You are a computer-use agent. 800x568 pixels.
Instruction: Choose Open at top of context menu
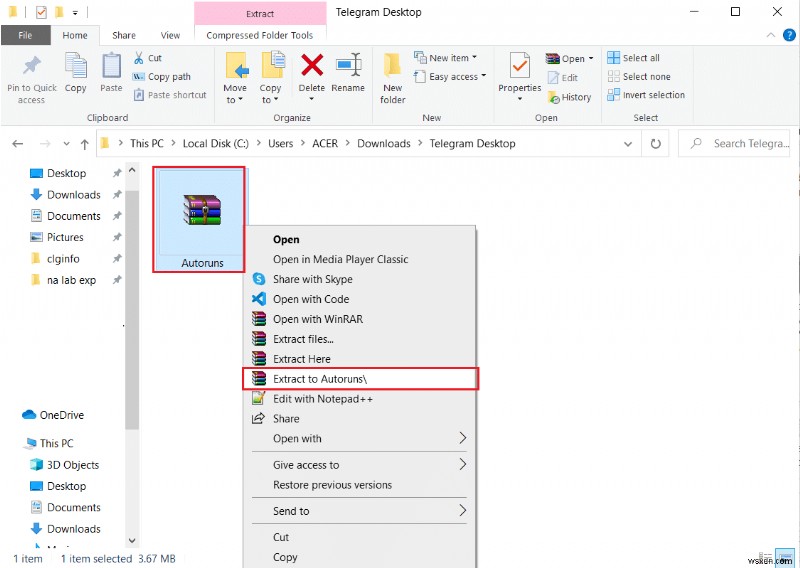359,239
